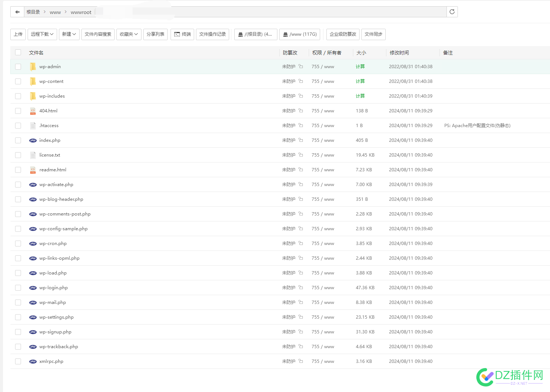Switch to /(根目录) disk
Image resolution: width=550 pixels, height=392 pixels.
[x=256, y=34]
